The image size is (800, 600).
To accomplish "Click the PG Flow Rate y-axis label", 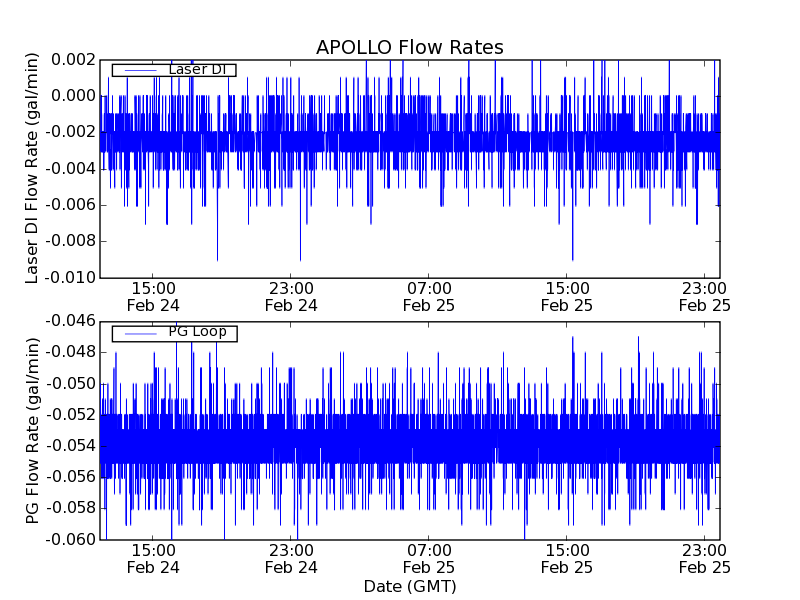I will click(33, 430).
